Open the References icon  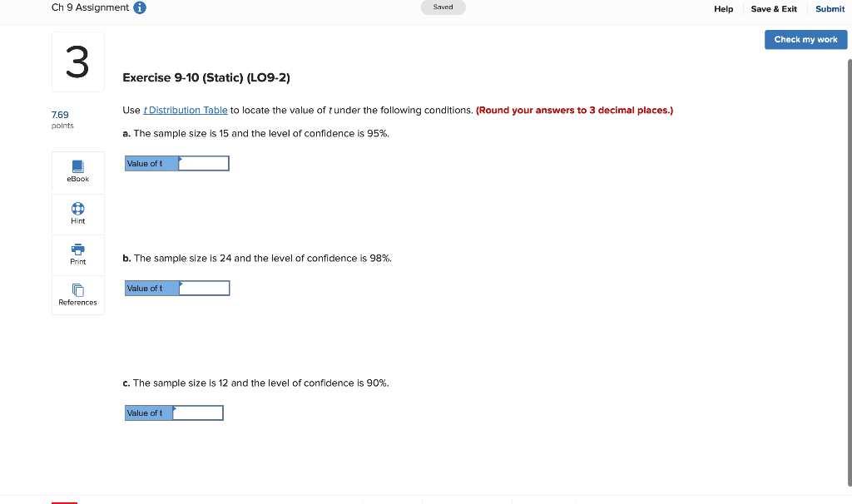pos(77,294)
